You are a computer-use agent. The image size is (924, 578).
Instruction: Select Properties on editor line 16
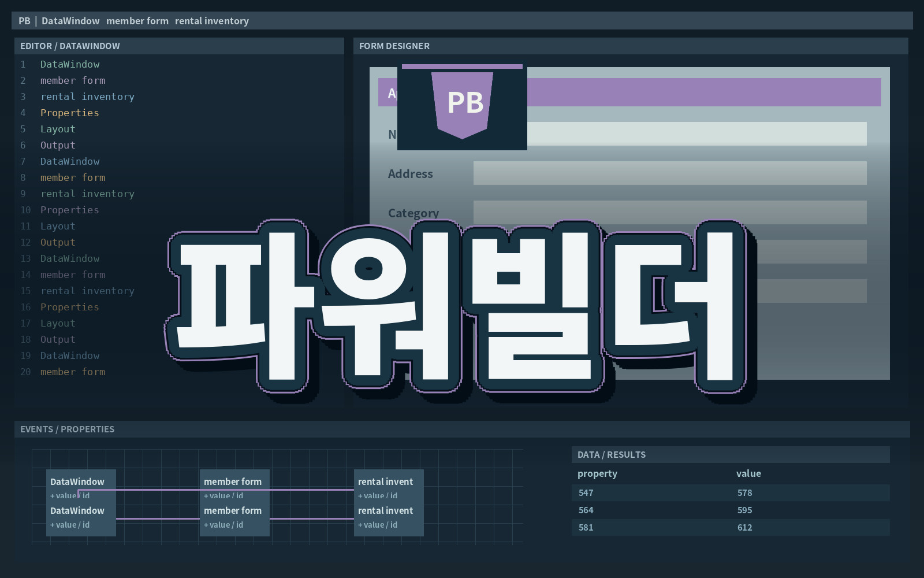click(70, 307)
